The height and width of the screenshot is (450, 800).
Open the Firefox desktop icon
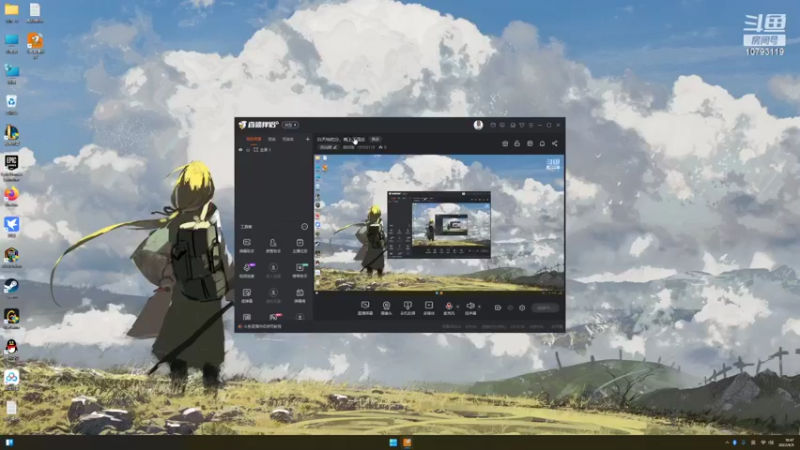click(x=11, y=196)
